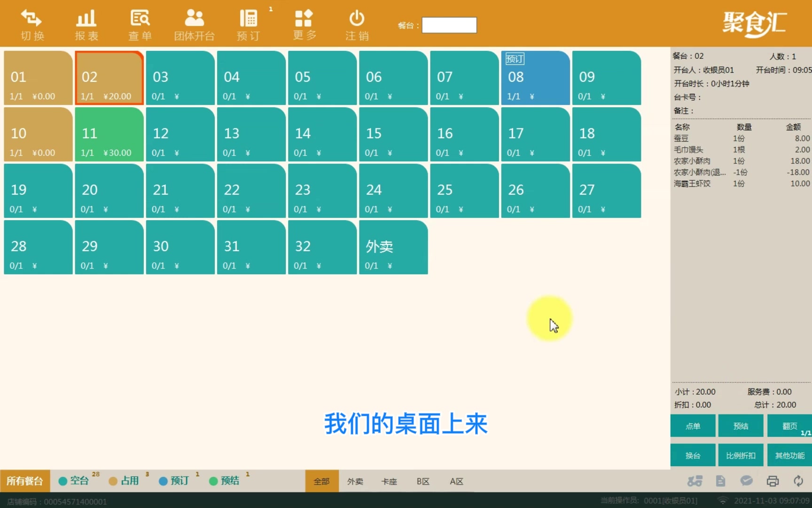The height and width of the screenshot is (508, 812).
Task: Open empty table 05
Action: pyautogui.click(x=322, y=78)
